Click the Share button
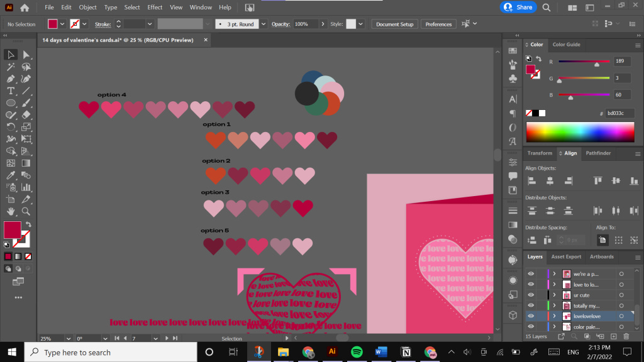Screen dimensions: 644x362 pyautogui.click(x=518, y=8)
